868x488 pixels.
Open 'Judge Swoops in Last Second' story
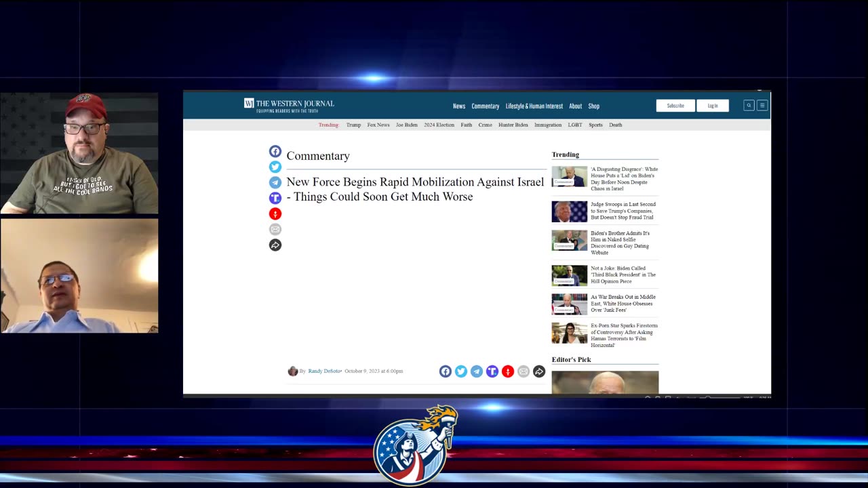tap(623, 211)
